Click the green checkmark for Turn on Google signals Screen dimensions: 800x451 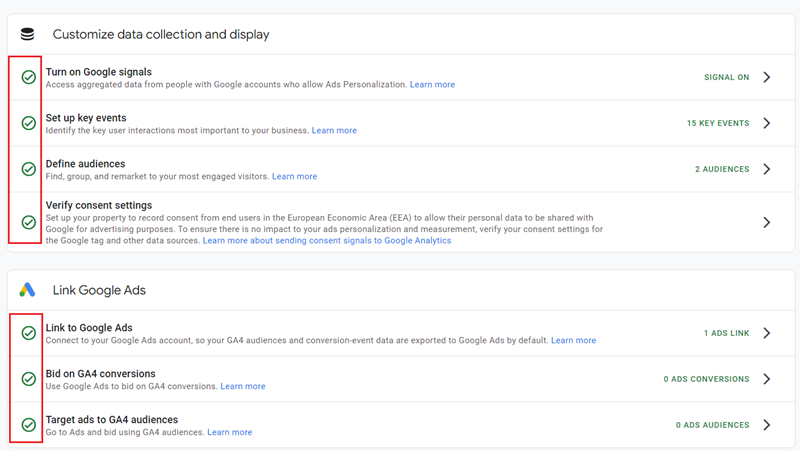click(x=29, y=77)
